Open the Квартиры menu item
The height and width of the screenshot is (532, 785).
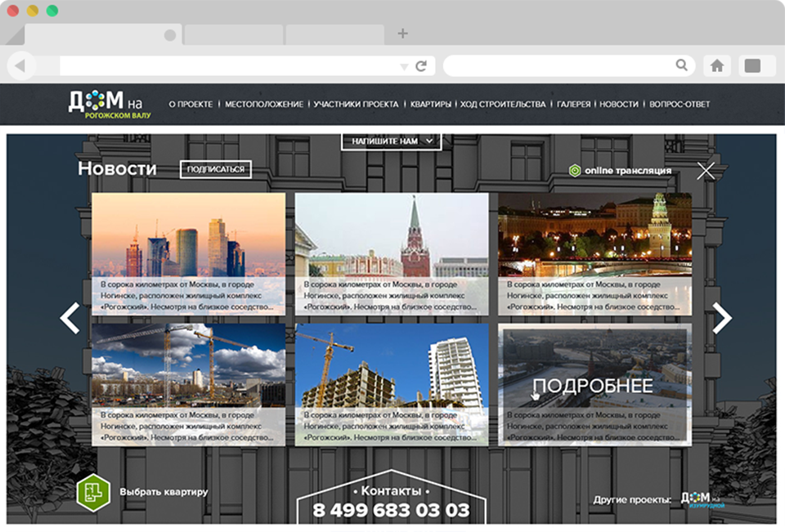point(431,105)
